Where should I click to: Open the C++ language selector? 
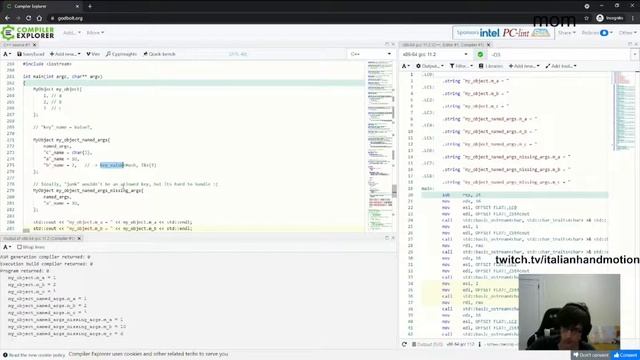click(371, 54)
